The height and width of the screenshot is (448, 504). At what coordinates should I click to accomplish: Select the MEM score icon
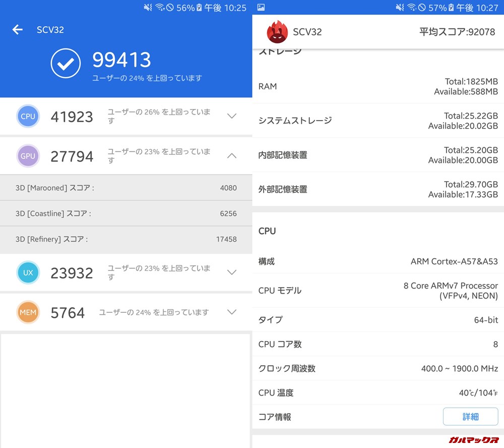[x=28, y=312]
